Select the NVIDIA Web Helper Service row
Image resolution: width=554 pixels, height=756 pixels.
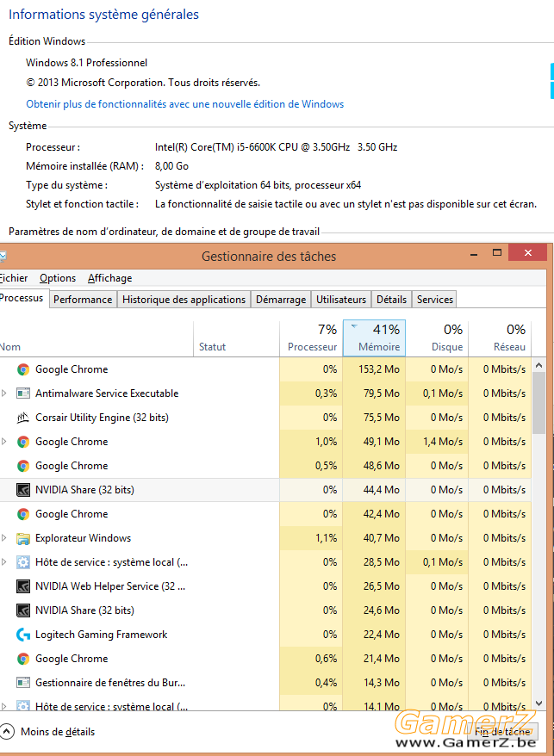pos(265,586)
